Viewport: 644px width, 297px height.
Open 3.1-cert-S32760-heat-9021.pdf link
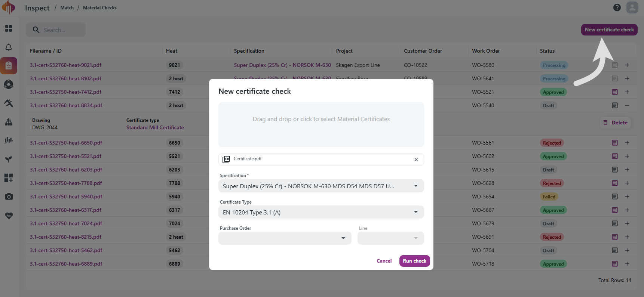pos(65,65)
